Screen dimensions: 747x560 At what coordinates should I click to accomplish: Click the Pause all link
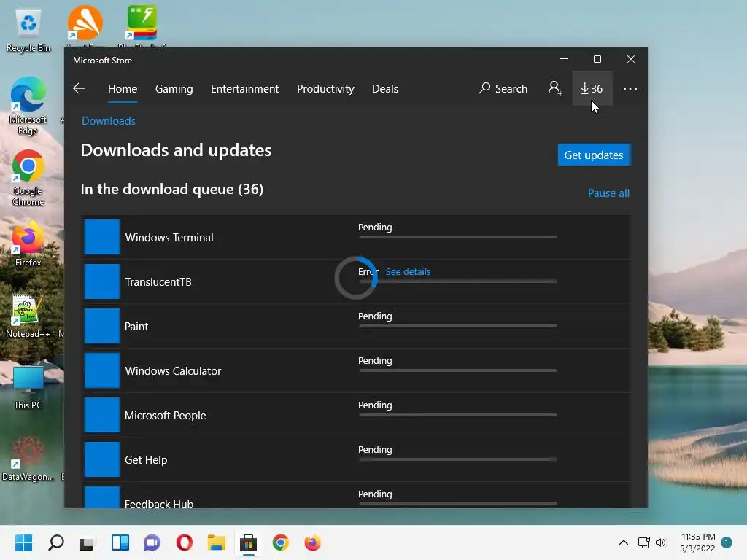pos(608,192)
